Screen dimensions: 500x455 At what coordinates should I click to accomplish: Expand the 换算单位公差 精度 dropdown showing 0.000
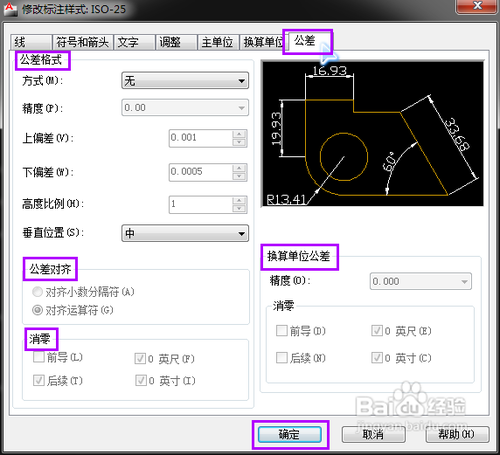(x=421, y=281)
